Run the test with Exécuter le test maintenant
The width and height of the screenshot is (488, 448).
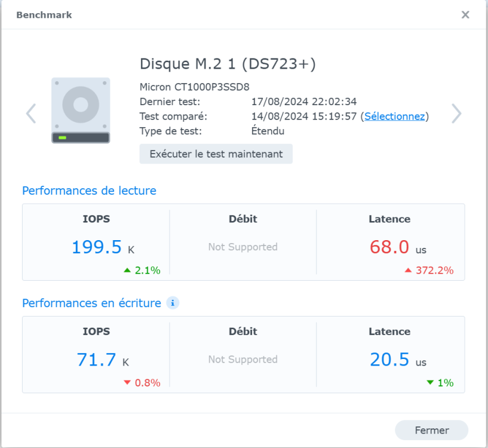click(x=216, y=154)
